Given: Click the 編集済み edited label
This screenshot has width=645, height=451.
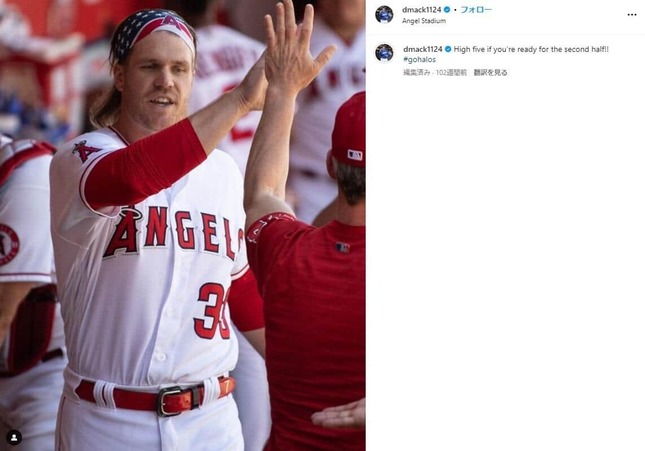Looking at the screenshot, I should (x=416, y=72).
